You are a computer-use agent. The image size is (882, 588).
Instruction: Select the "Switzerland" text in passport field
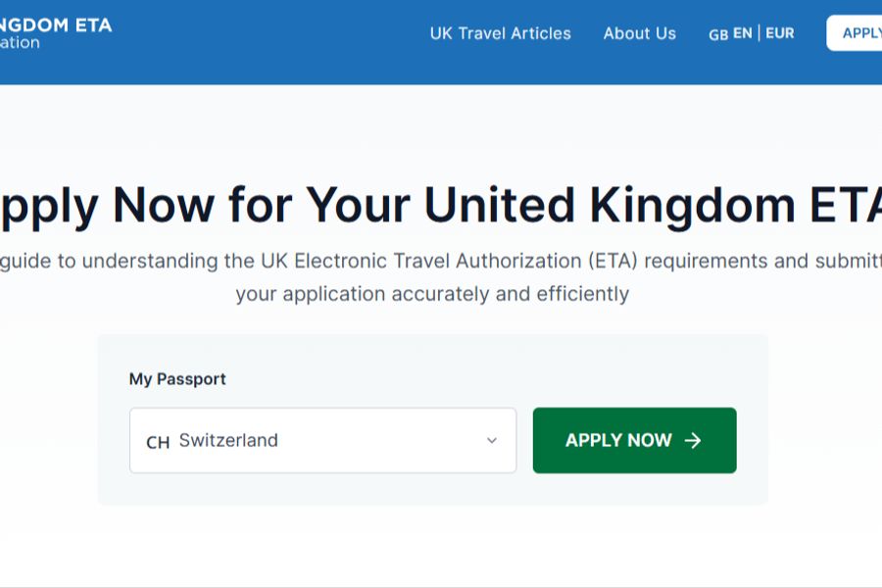[x=228, y=441]
